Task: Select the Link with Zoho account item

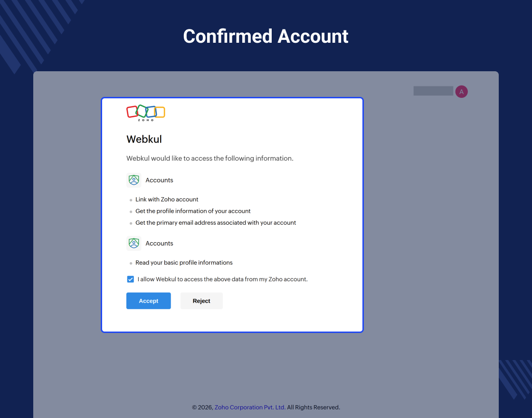Action: click(167, 199)
